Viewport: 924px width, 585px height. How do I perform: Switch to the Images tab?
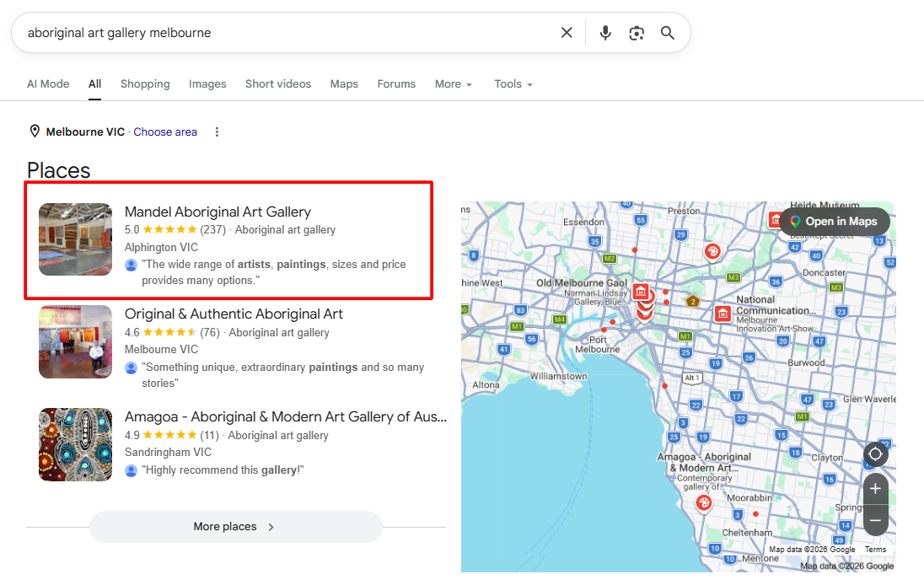[207, 84]
